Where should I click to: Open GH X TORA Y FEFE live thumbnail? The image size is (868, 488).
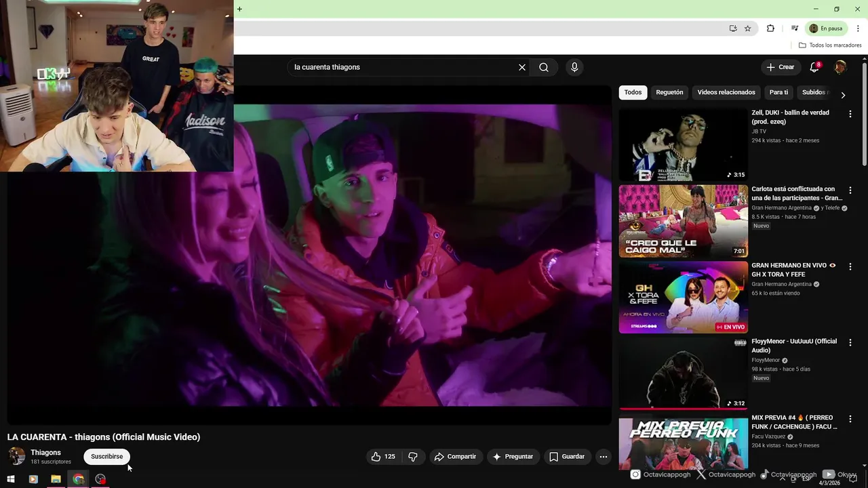click(x=683, y=298)
